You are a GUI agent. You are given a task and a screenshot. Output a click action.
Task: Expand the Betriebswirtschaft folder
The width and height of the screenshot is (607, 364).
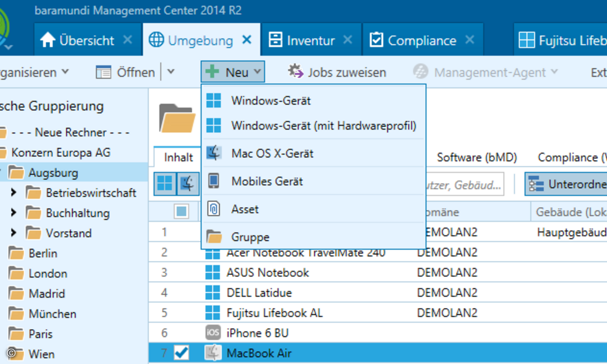[13, 193]
